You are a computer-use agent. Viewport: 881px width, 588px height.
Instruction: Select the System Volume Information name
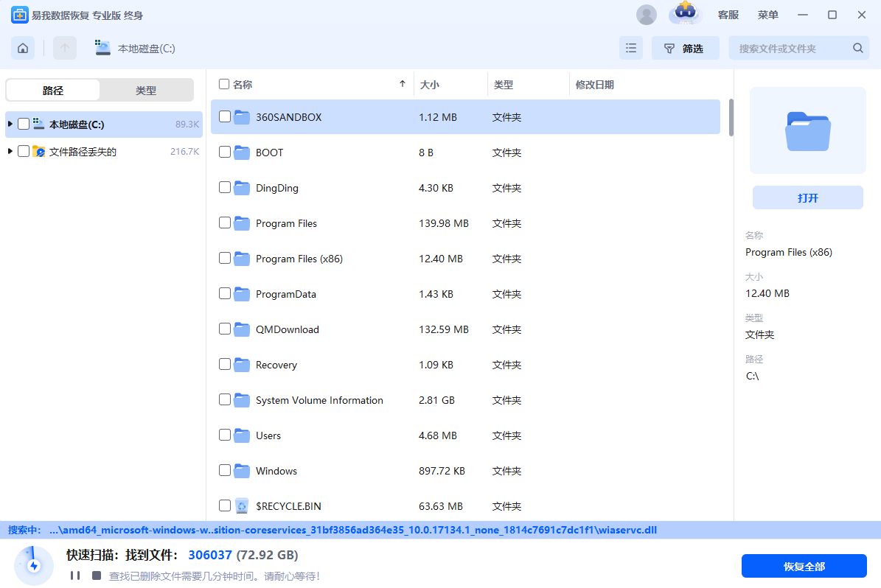(x=319, y=400)
